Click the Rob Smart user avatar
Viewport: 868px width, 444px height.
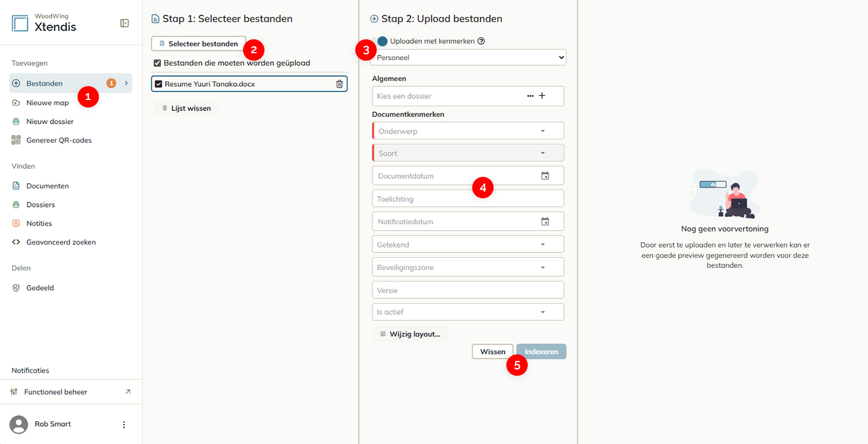[x=19, y=424]
